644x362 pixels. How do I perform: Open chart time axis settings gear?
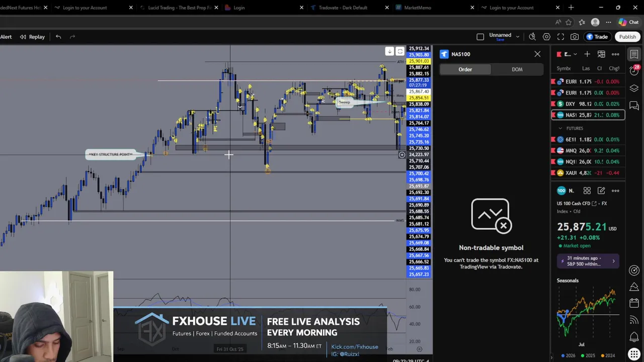click(x=419, y=349)
